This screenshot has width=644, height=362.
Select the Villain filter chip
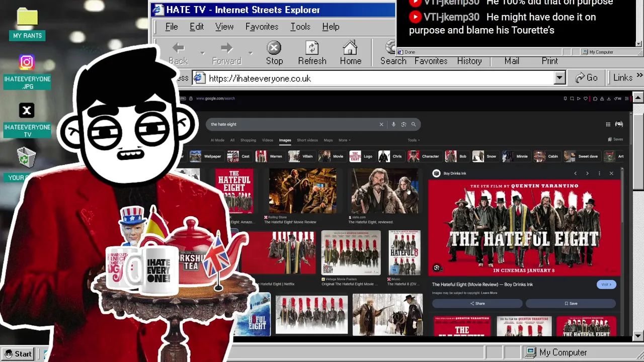click(x=301, y=156)
